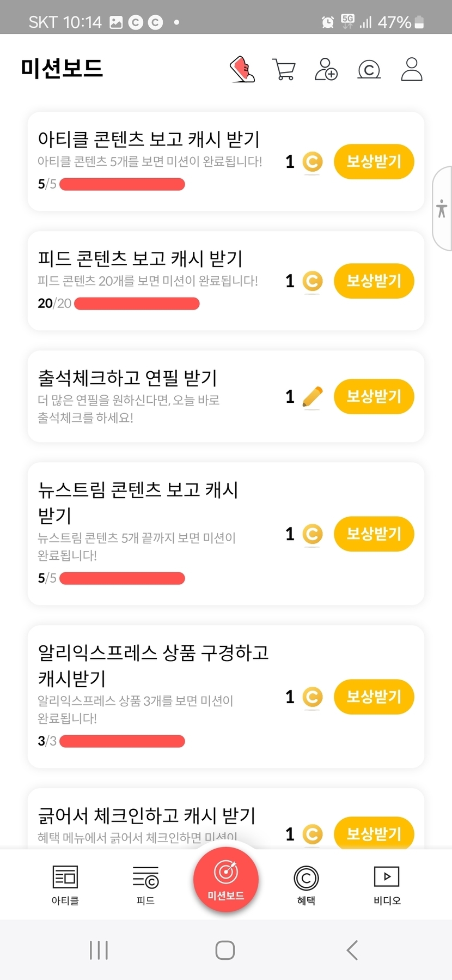Open the user profile icon
This screenshot has height=980, width=452.
click(412, 69)
